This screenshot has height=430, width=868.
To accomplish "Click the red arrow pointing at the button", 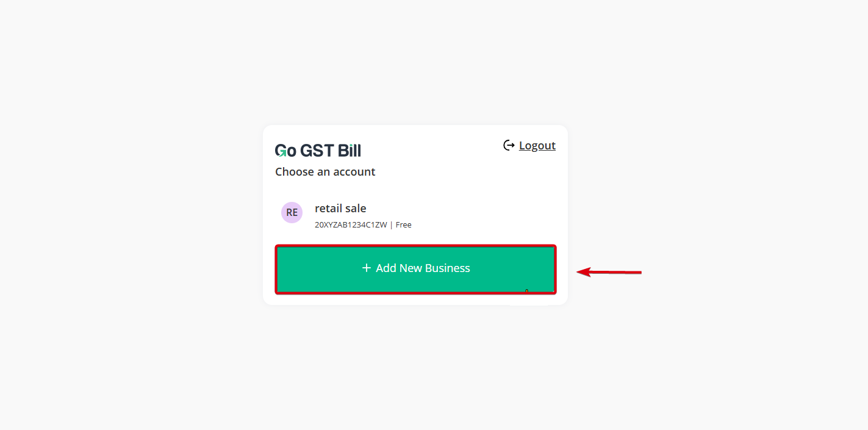I will pos(609,272).
